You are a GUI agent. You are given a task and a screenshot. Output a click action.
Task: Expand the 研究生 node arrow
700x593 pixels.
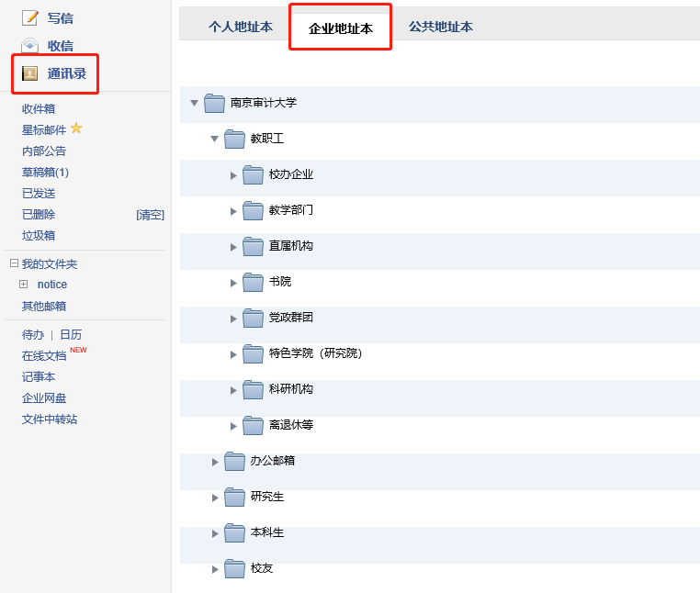coord(215,498)
